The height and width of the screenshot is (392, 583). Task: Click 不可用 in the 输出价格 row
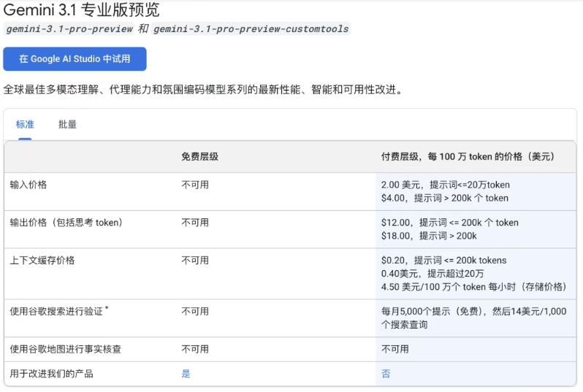[195, 223]
